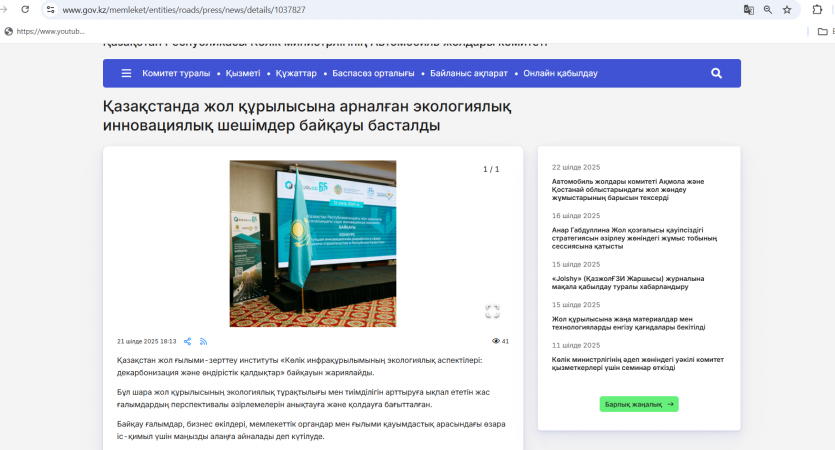Open the hamburger menu in blue navigation bar
This screenshot has width=835, height=450.
tap(126, 73)
